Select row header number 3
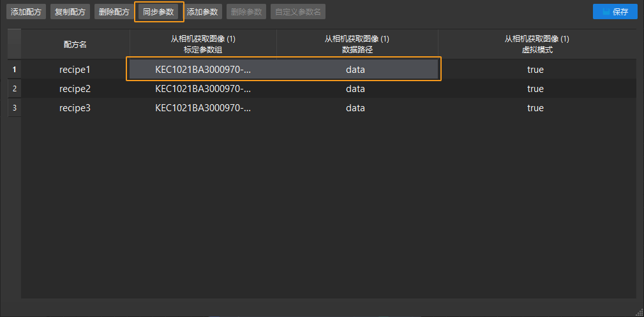The image size is (644, 317). [15, 108]
